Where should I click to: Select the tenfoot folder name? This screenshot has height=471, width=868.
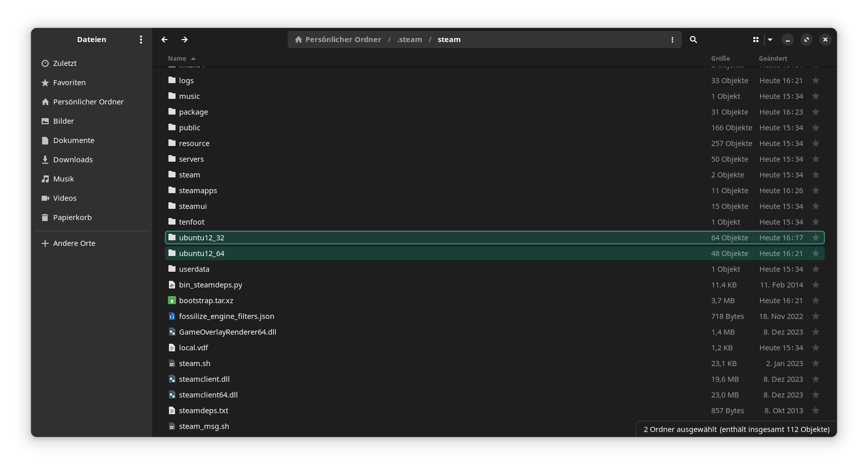192,222
